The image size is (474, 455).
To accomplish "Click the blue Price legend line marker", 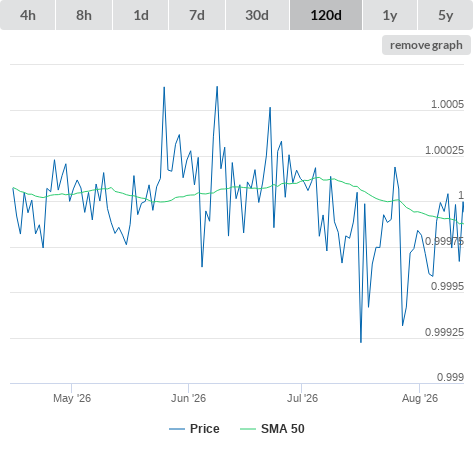I will click(x=177, y=429).
